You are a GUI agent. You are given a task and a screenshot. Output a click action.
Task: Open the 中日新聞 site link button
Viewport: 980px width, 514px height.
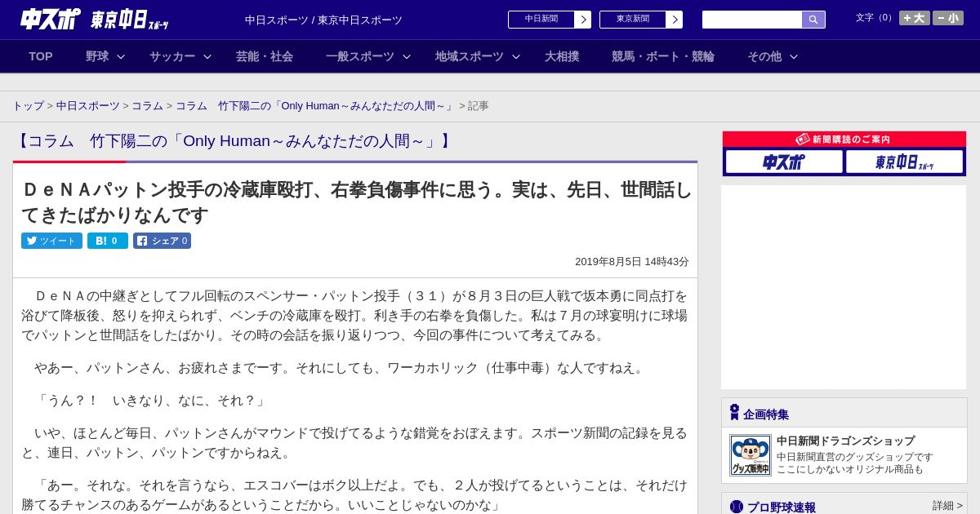click(x=550, y=20)
